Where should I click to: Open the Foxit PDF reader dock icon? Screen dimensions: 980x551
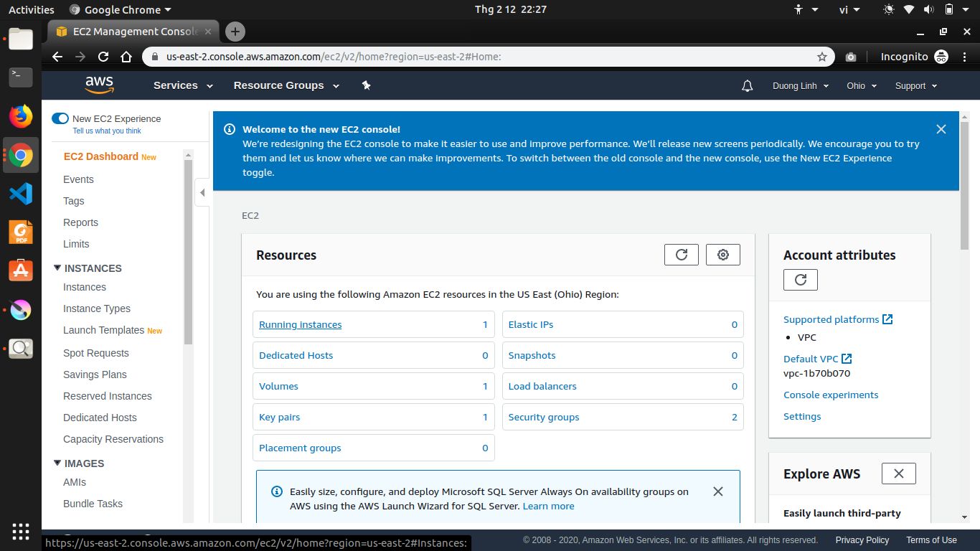[x=21, y=232]
